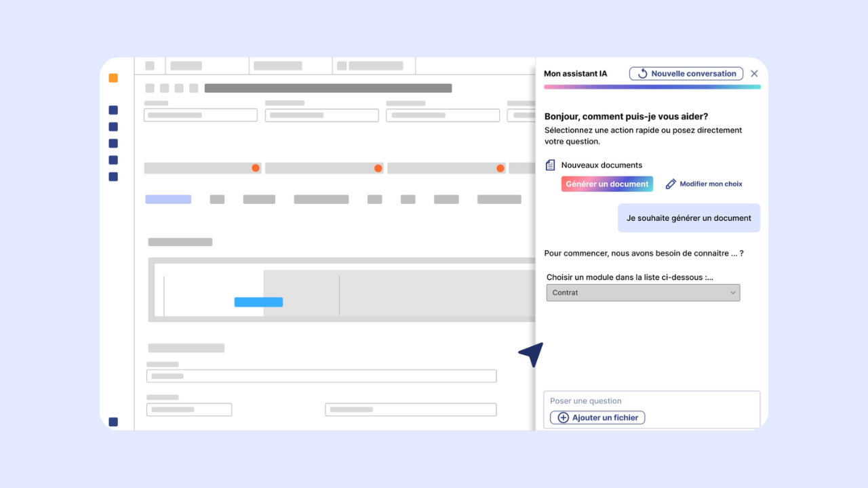Click the orange icon atop the left sidebar
The image size is (868, 488).
(113, 78)
